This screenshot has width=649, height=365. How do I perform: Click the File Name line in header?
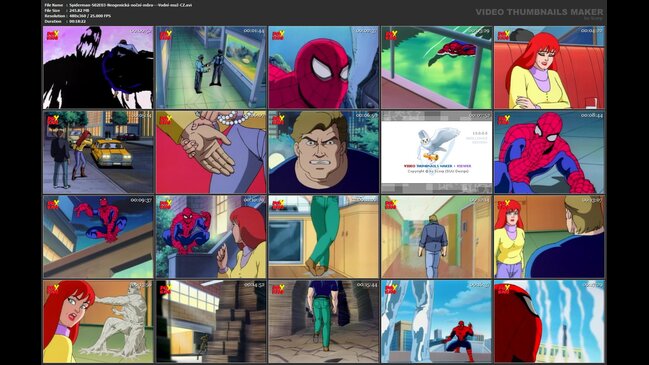pyautogui.click(x=118, y=5)
